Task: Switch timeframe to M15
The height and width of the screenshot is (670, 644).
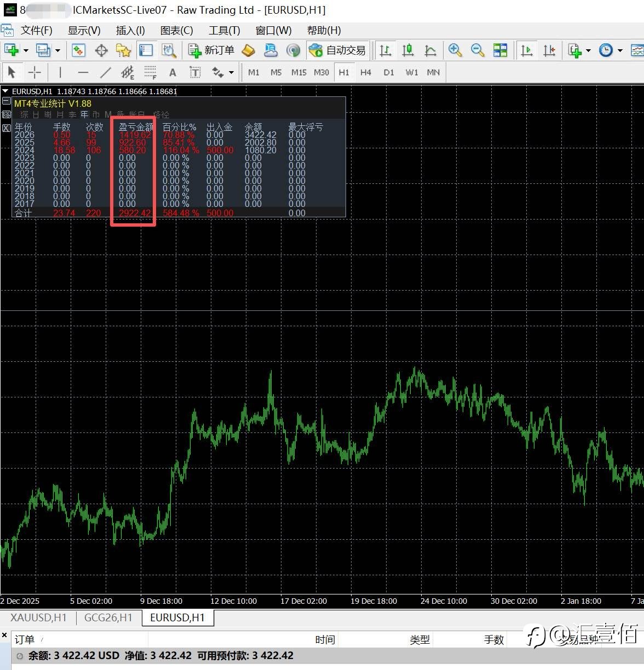Action: coord(299,72)
